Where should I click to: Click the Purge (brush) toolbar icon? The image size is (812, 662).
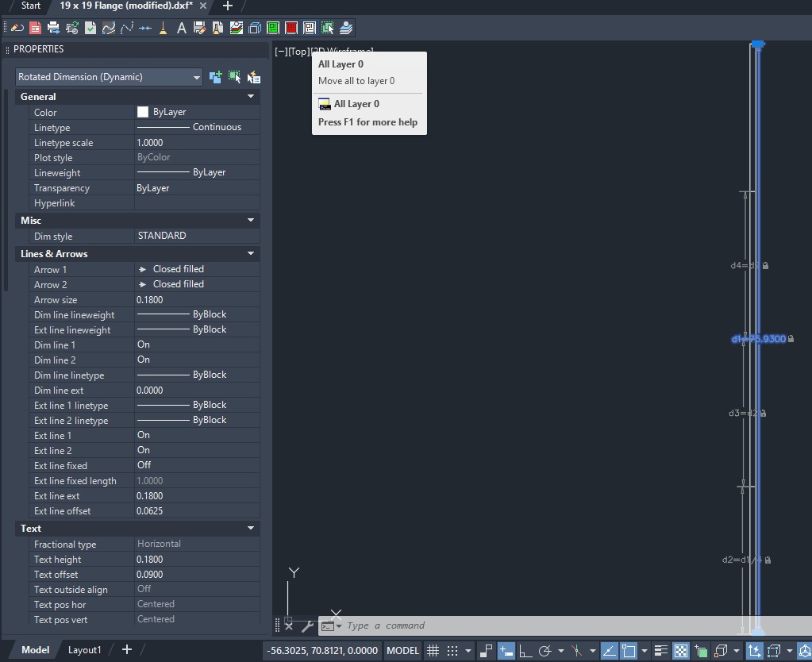pyautogui.click(x=164, y=27)
